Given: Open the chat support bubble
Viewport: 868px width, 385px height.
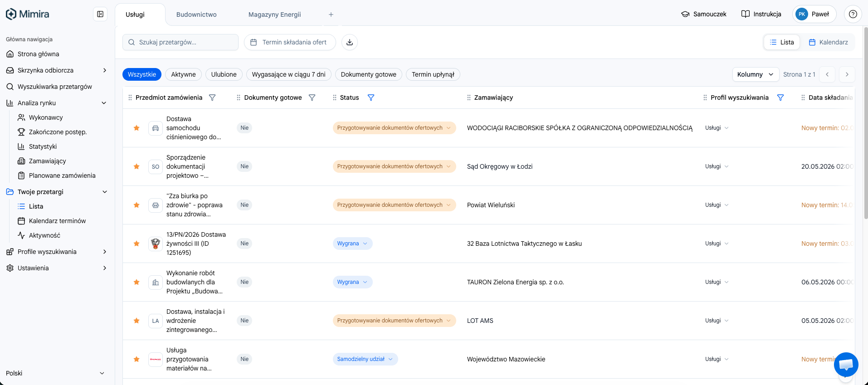Looking at the screenshot, I should 846,365.
